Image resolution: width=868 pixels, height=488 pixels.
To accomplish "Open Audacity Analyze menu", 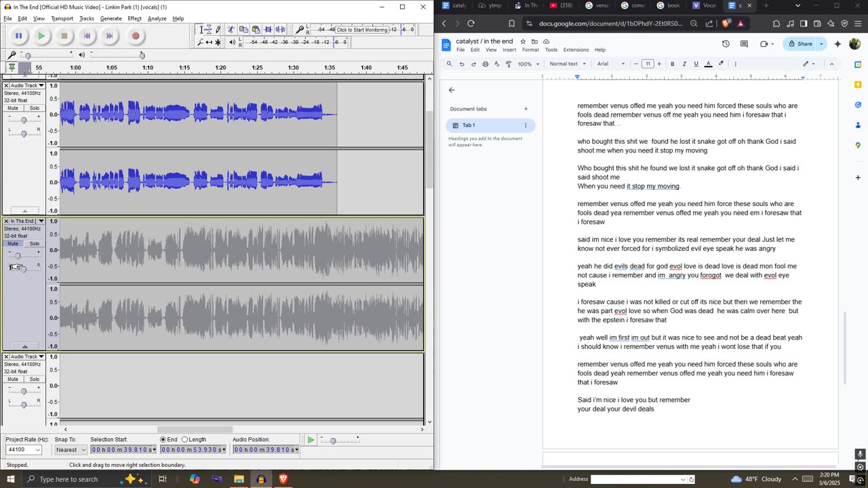I will click(x=157, y=18).
